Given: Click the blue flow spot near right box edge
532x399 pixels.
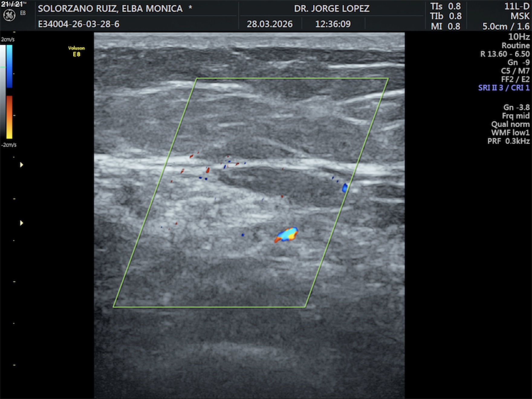Looking at the screenshot, I should tap(344, 188).
